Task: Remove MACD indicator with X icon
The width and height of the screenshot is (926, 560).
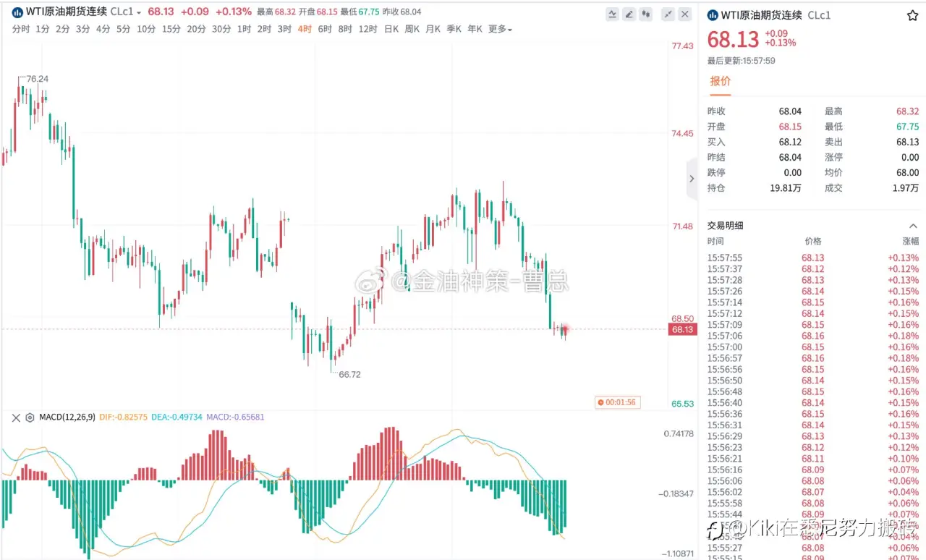Action: pos(16,417)
